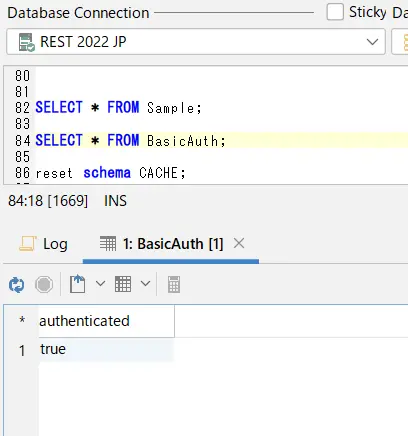The height and width of the screenshot is (436, 408).
Task: Close the BasicAuth result tab
Action: (x=239, y=244)
